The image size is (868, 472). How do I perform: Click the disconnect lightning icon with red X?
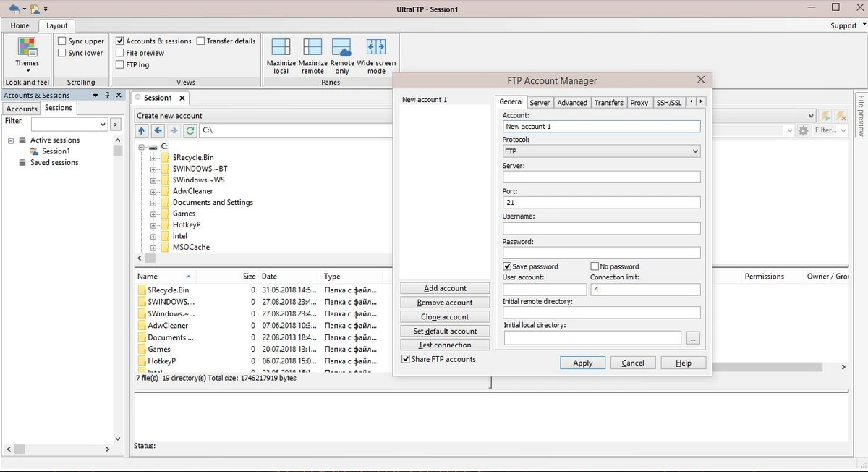coord(841,116)
